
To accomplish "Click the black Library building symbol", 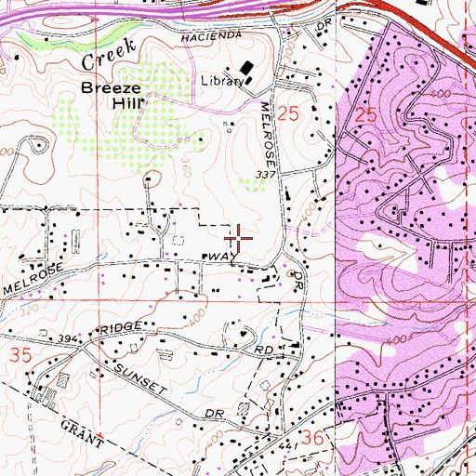I will pos(247,68).
